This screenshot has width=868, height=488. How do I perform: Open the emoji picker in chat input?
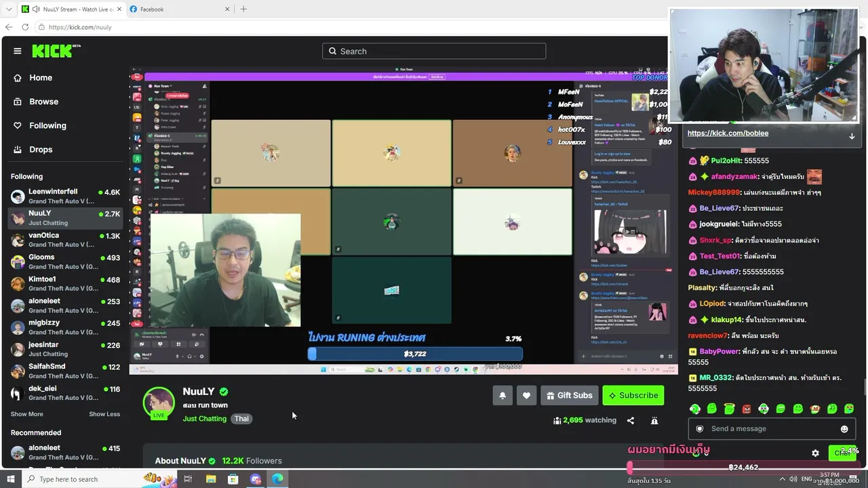844,429
